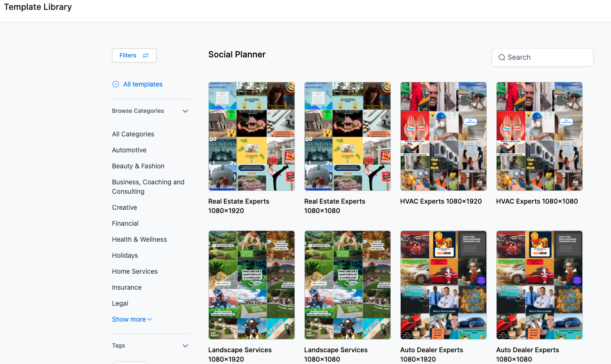611x364 pixels.
Task: Open Auto Dealer Experts 1080×1080 thumbnail
Action: point(540,285)
